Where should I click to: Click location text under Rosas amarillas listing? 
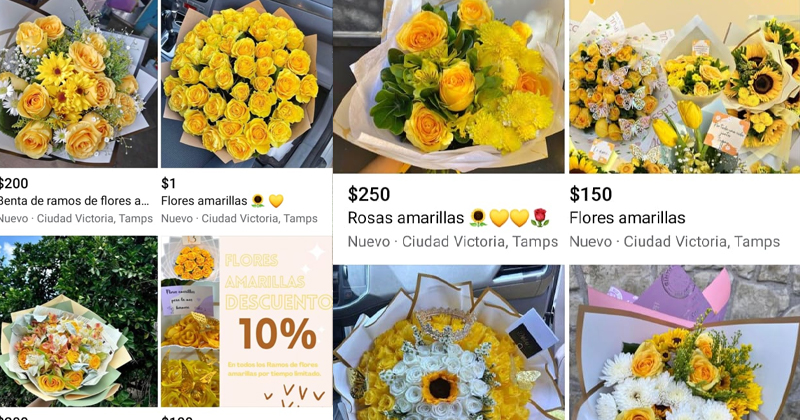pyautogui.click(x=453, y=241)
